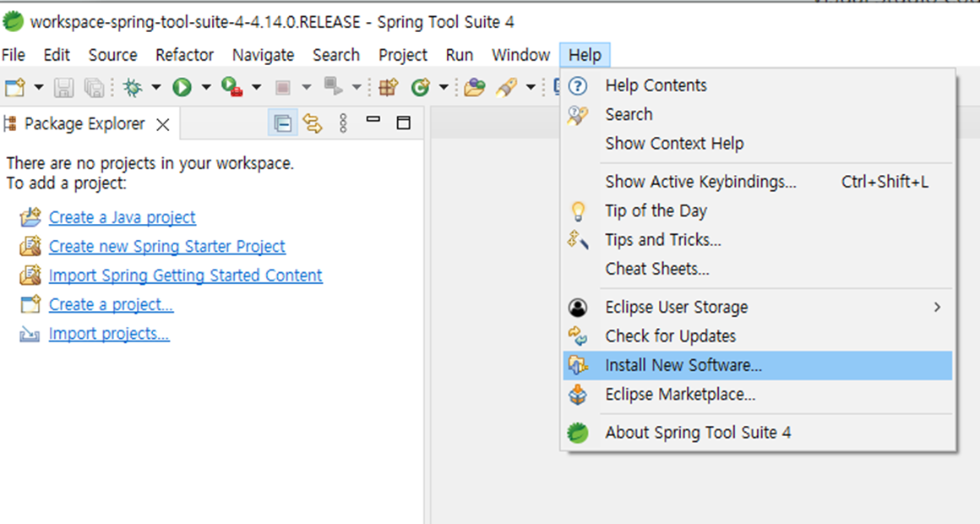Select the Package Explorer tab
Viewport: 980px width, 524px height.
(x=84, y=123)
